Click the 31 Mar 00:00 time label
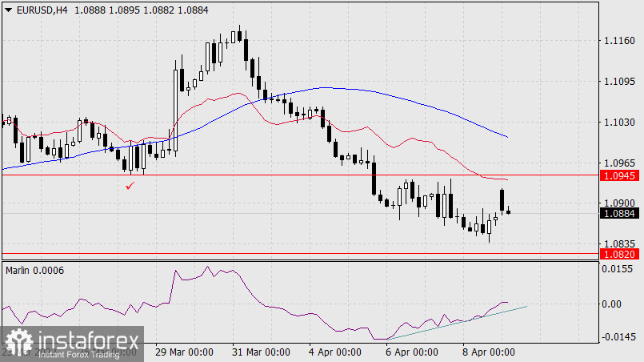Screen dimensions: 644x362 coord(260,352)
